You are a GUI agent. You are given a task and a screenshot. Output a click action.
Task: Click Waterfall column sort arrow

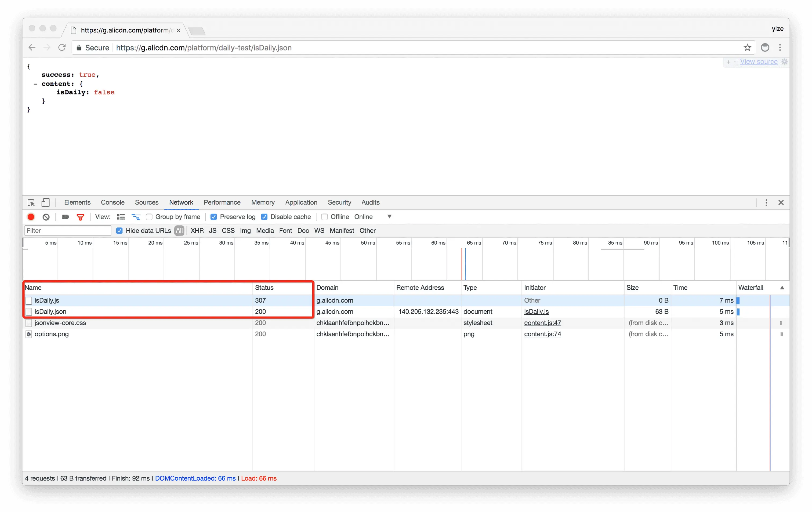point(782,288)
